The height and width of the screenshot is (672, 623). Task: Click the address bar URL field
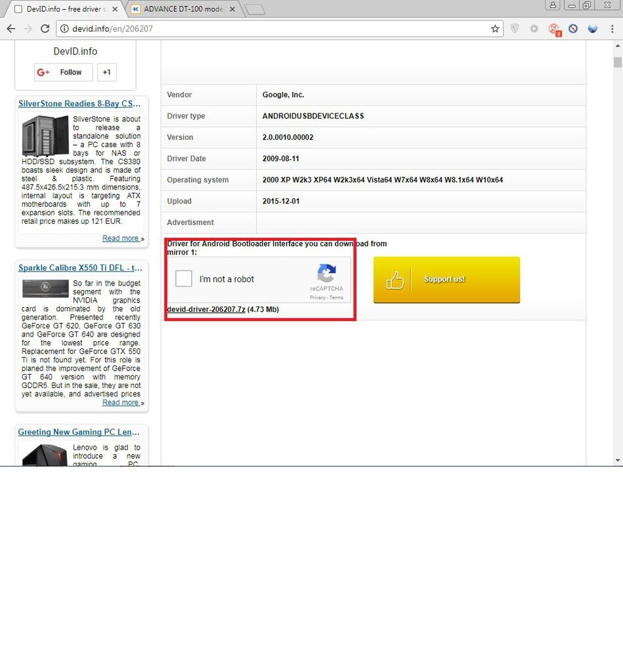276,29
